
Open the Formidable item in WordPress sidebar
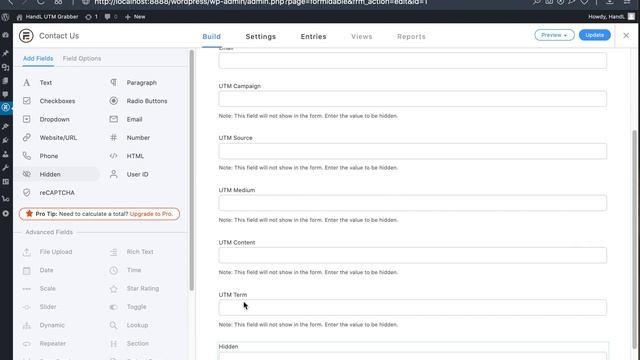click(x=5, y=108)
